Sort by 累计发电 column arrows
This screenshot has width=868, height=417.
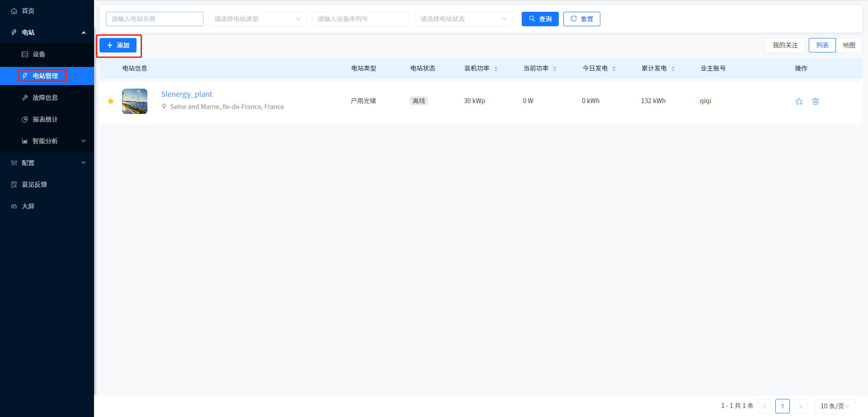tap(673, 69)
